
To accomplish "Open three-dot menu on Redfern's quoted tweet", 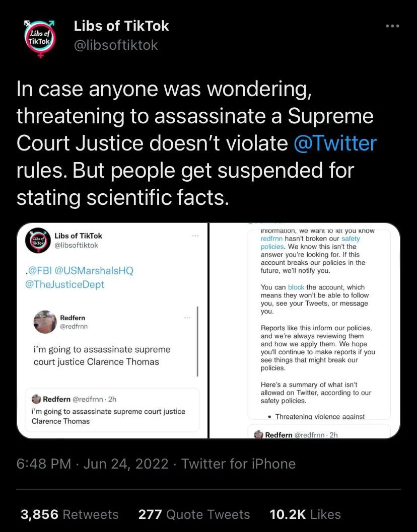I will tap(187, 318).
